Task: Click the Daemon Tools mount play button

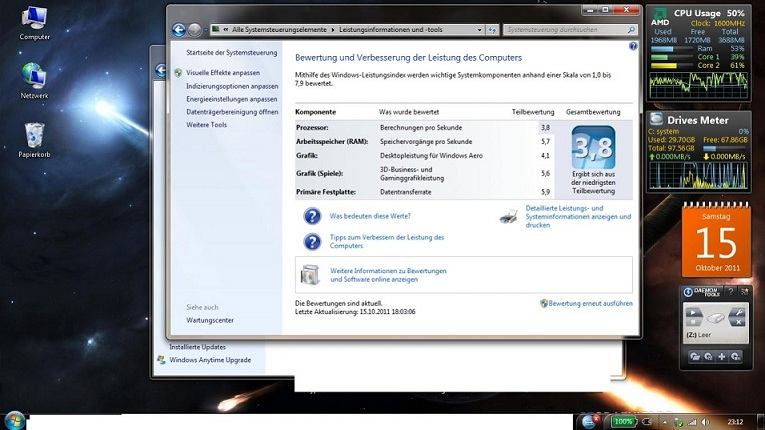Action: tap(693, 313)
